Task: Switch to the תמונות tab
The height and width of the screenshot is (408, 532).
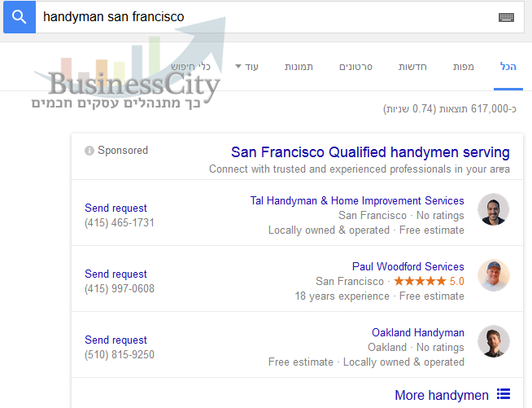Action: coord(299,67)
